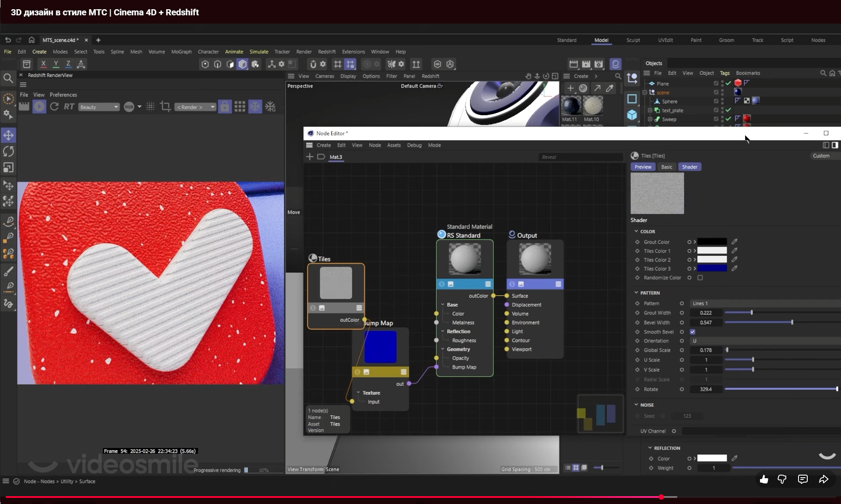Disable the Smooth Bevel checkbox
841x504 pixels.
tap(693, 332)
